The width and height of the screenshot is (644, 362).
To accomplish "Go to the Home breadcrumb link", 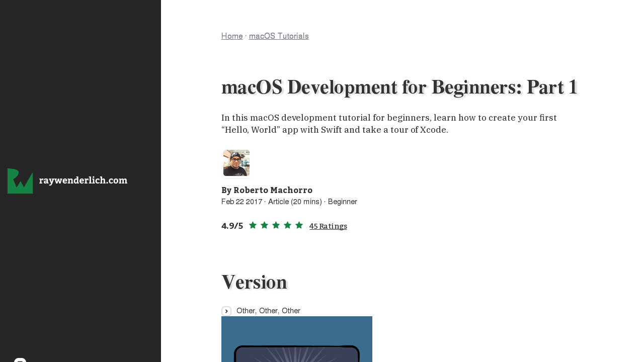I will click(232, 36).
